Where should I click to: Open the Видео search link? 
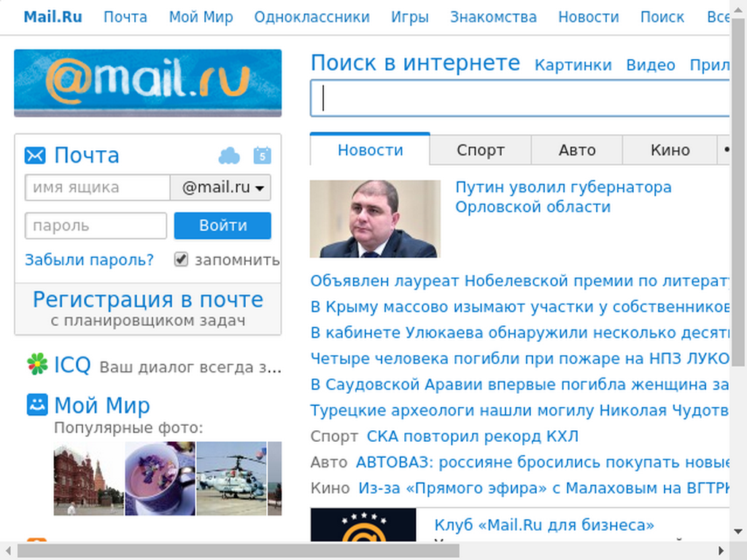[651, 65]
